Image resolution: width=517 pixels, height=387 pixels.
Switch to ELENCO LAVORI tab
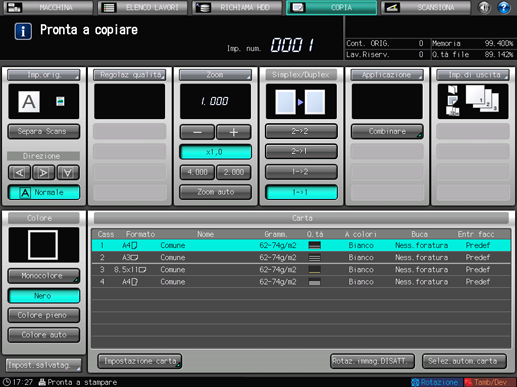point(143,7)
